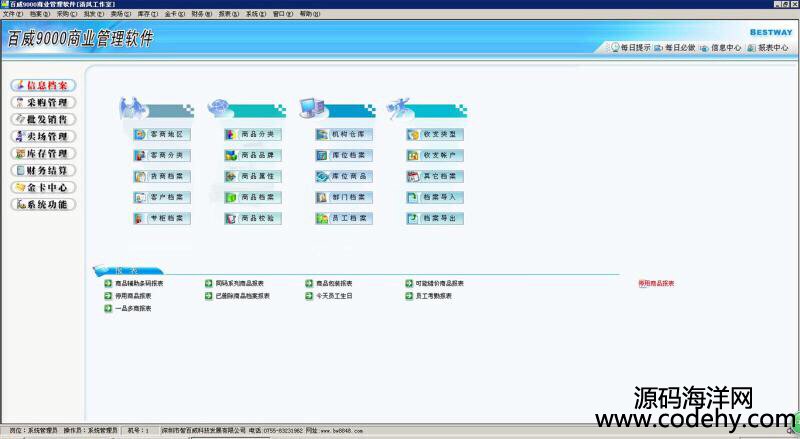Screen dimensions: 800x439
Task: Open the 商品品牌 tile
Action: (x=253, y=155)
